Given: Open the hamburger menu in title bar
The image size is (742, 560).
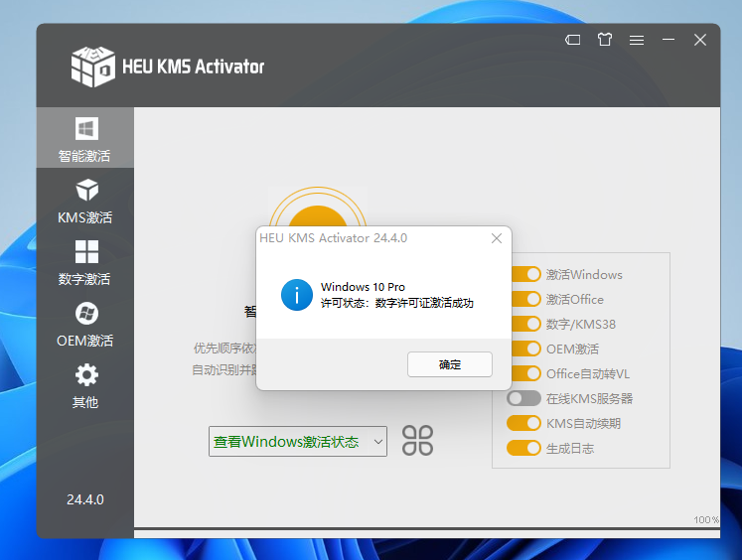Looking at the screenshot, I should 637,40.
